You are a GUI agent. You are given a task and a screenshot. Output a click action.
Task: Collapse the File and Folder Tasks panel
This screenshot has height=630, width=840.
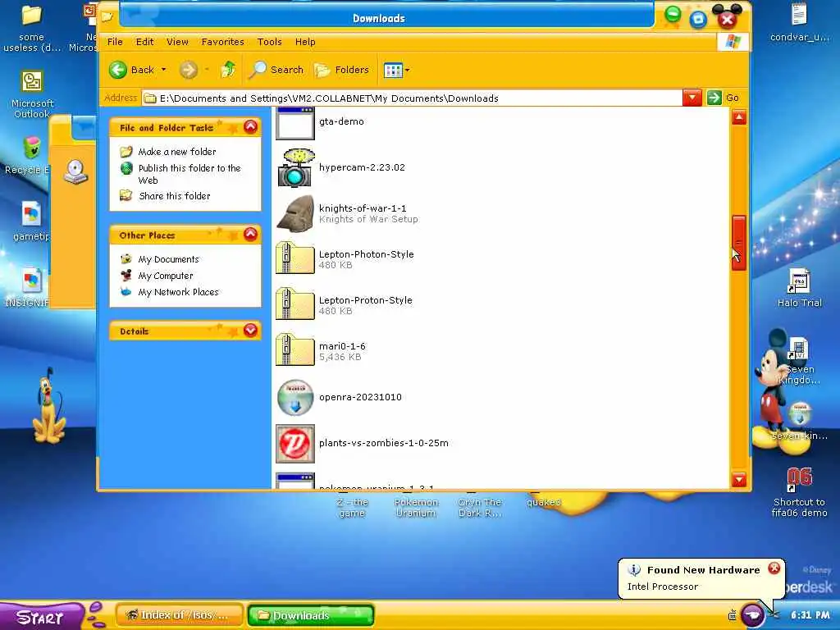250,127
